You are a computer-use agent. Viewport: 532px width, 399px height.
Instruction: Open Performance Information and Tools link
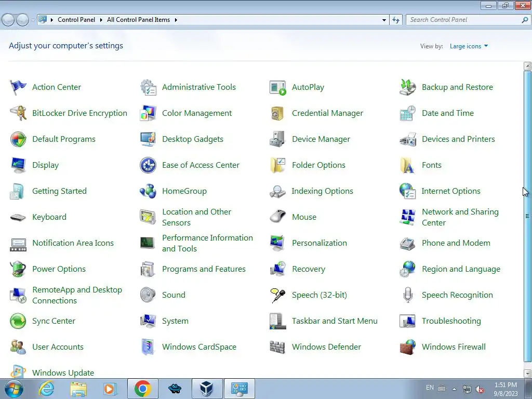(x=207, y=243)
